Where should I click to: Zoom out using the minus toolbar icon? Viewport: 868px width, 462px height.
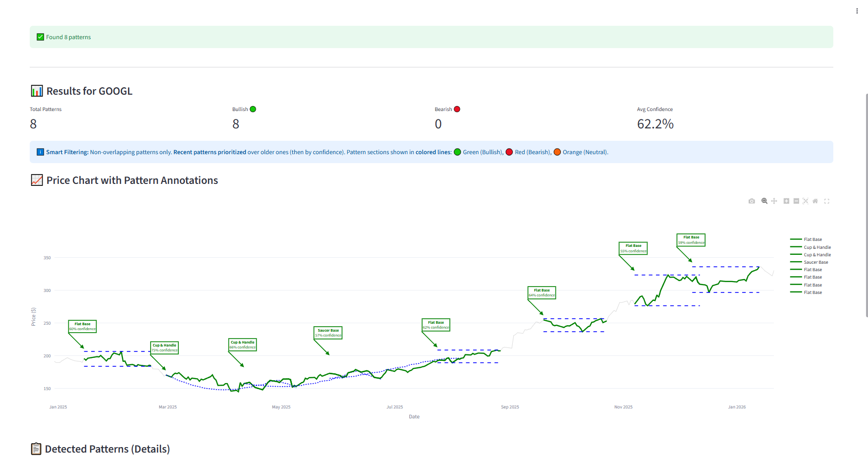tap(796, 201)
